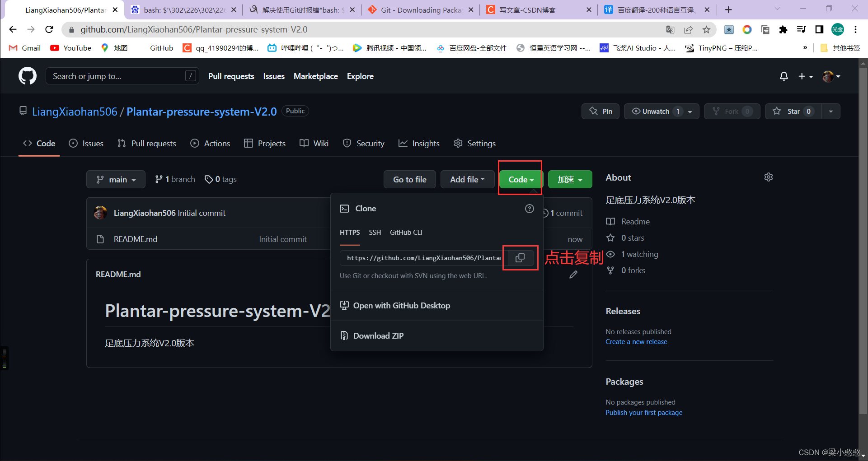Pin the repository

tap(601, 111)
